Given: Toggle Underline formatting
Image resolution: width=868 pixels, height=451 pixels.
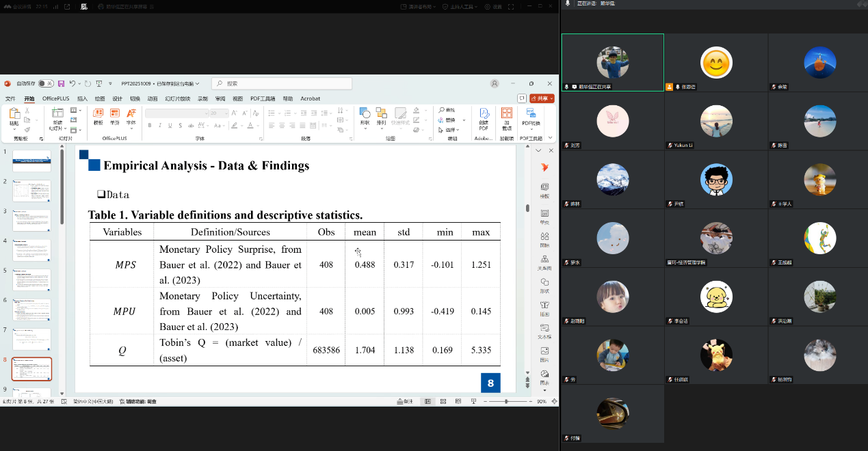Looking at the screenshot, I should pos(169,126).
